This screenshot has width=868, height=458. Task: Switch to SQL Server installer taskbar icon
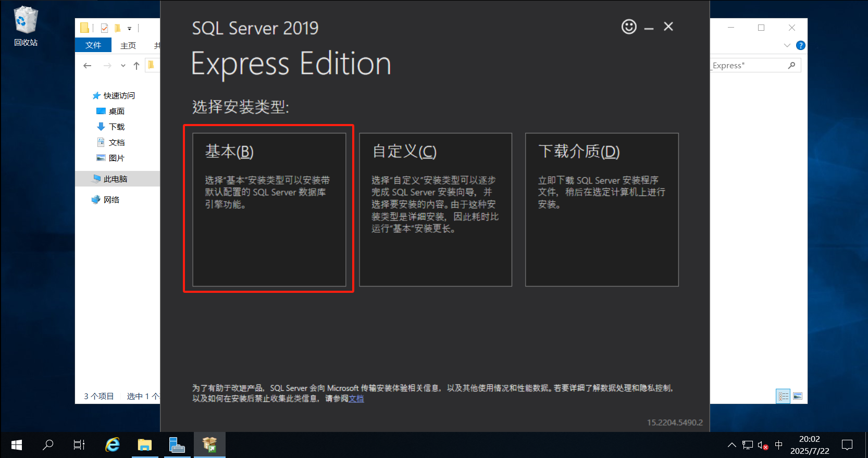coord(209,445)
